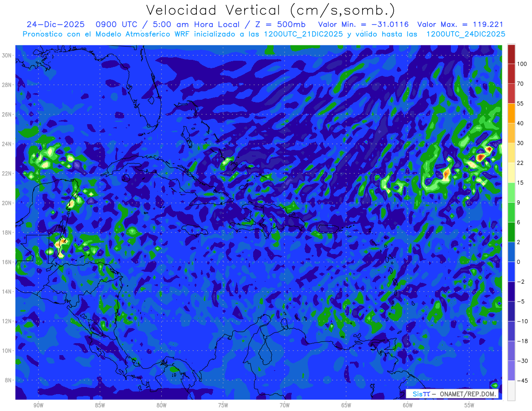Click the legend value '55'
This screenshot has height=411, width=532.
tap(520, 103)
